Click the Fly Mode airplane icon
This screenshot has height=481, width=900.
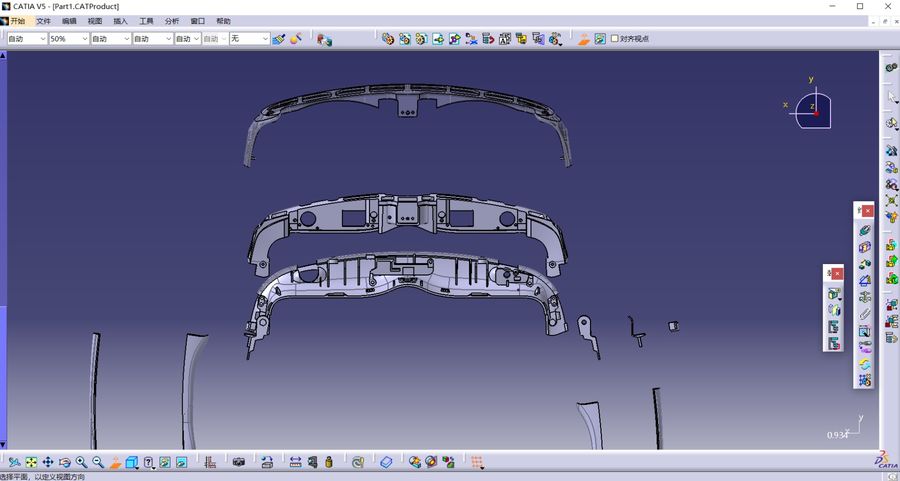(15, 462)
